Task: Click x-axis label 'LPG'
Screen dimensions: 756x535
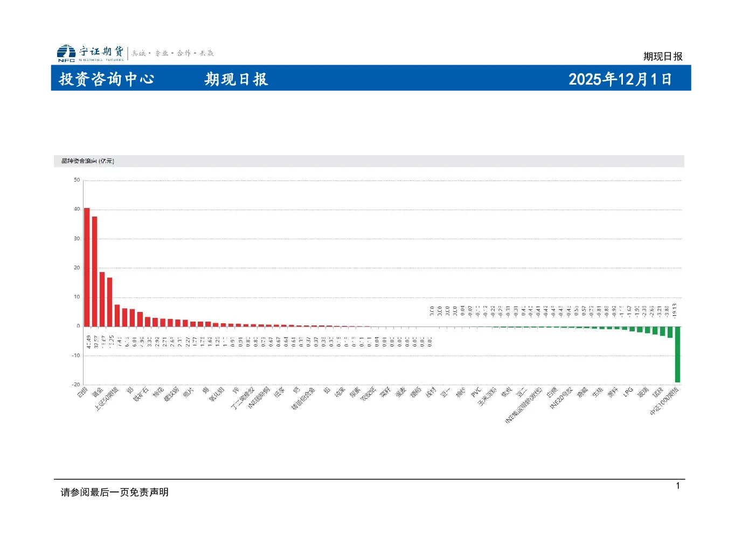Action: coord(628,392)
